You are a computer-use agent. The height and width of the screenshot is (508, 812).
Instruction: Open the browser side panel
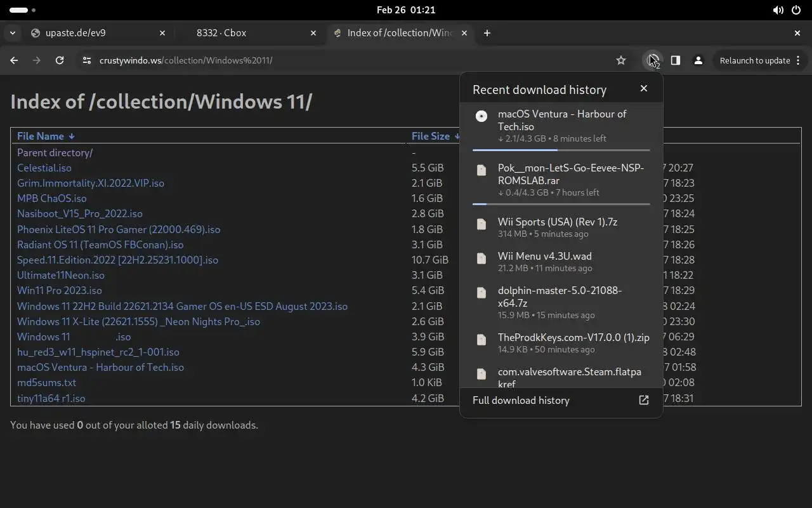click(x=676, y=60)
